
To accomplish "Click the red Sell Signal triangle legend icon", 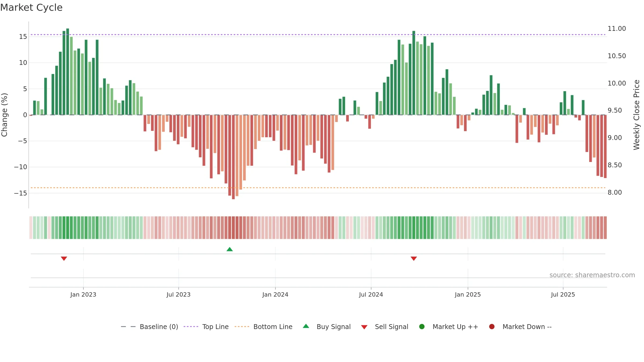I will click(x=364, y=327).
